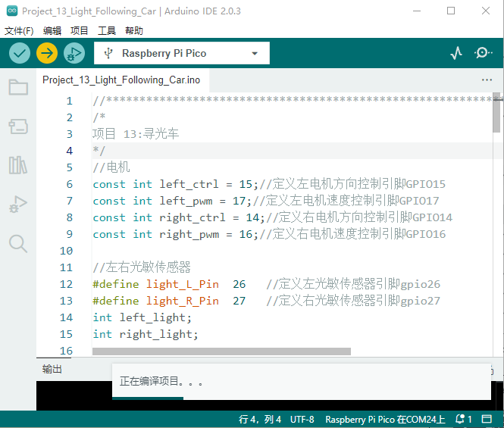Click right_light declaration on line 15
The image size is (504, 428).
pos(158,334)
